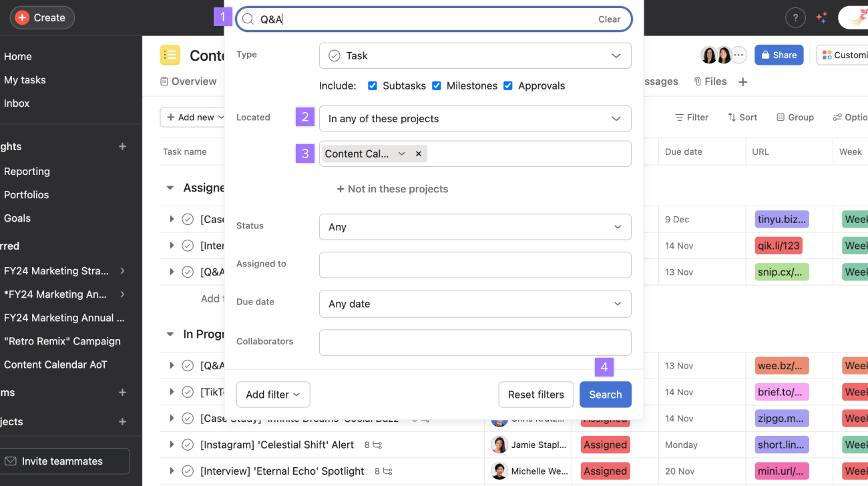Click the yellow project list icon
Image resolution: width=868 pixels, height=486 pixels.
[x=170, y=55]
